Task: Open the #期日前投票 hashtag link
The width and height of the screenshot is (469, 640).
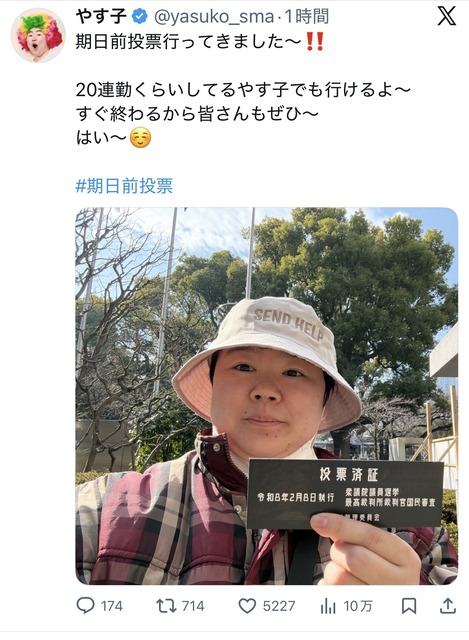Action: [x=124, y=186]
